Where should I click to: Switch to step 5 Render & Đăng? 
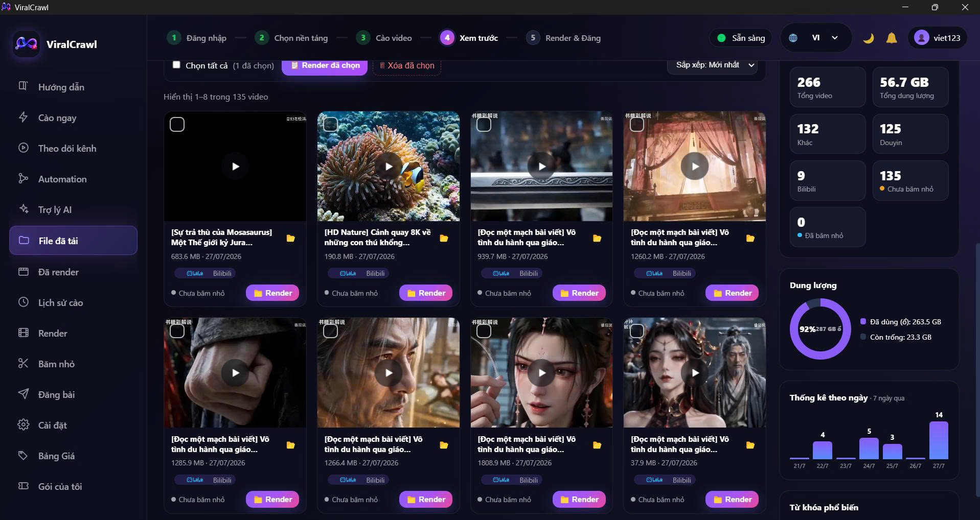[x=563, y=38]
